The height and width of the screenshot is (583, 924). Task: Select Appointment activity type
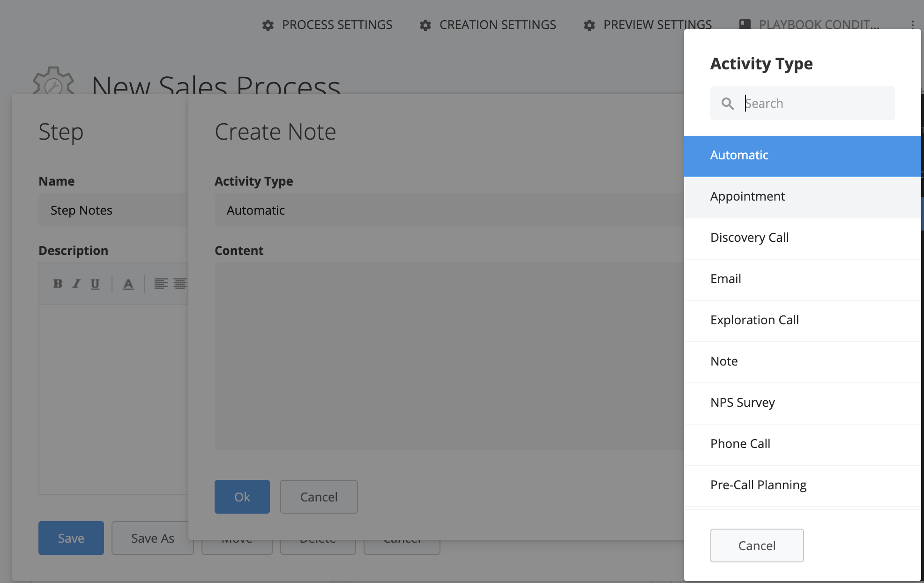(802, 197)
